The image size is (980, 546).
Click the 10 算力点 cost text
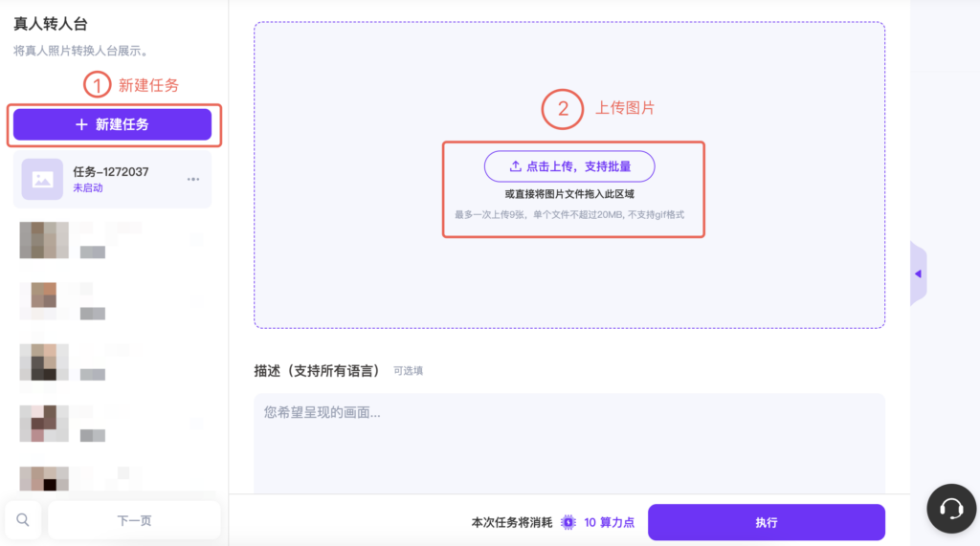(610, 522)
